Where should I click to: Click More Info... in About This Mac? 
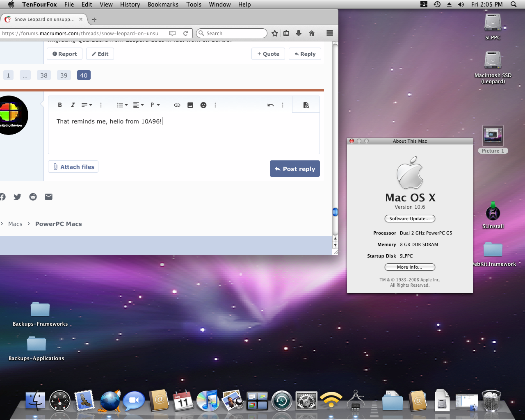410,267
